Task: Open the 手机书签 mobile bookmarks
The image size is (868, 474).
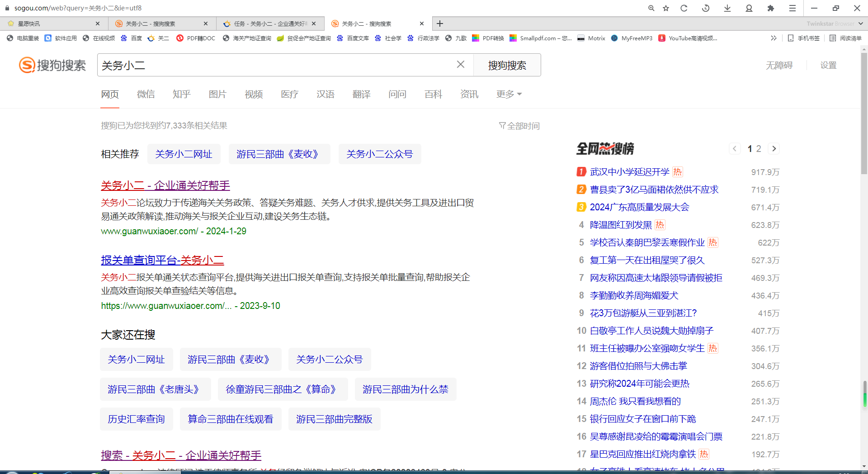Action: pyautogui.click(x=803, y=38)
